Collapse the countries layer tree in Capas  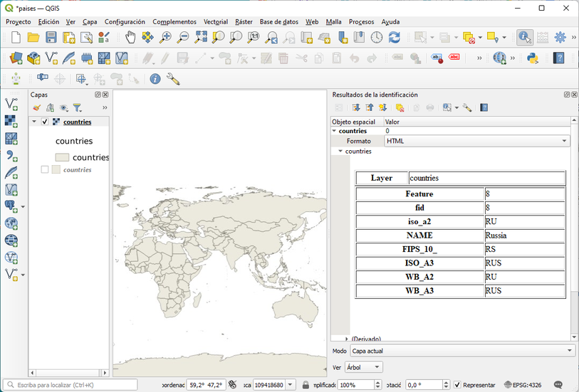(x=34, y=122)
